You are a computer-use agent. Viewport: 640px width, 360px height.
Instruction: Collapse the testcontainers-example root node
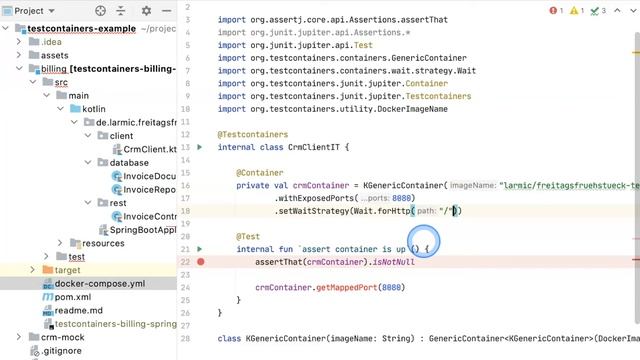click(x=5, y=28)
